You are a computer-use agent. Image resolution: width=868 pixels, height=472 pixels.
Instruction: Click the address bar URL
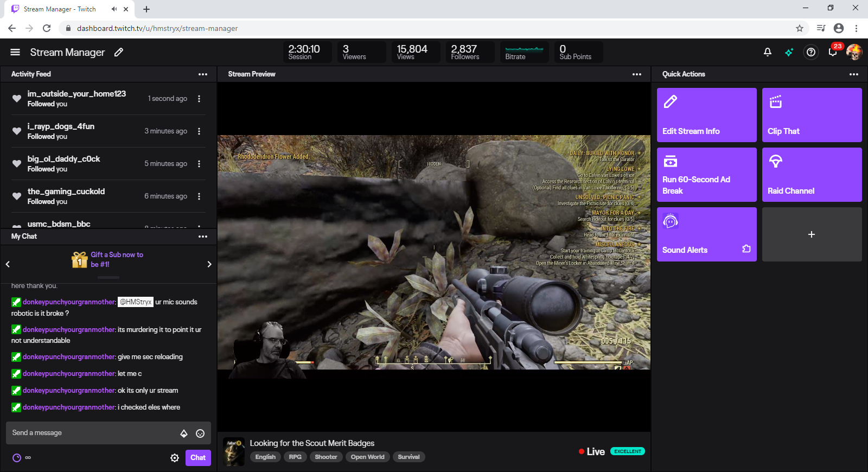click(157, 28)
